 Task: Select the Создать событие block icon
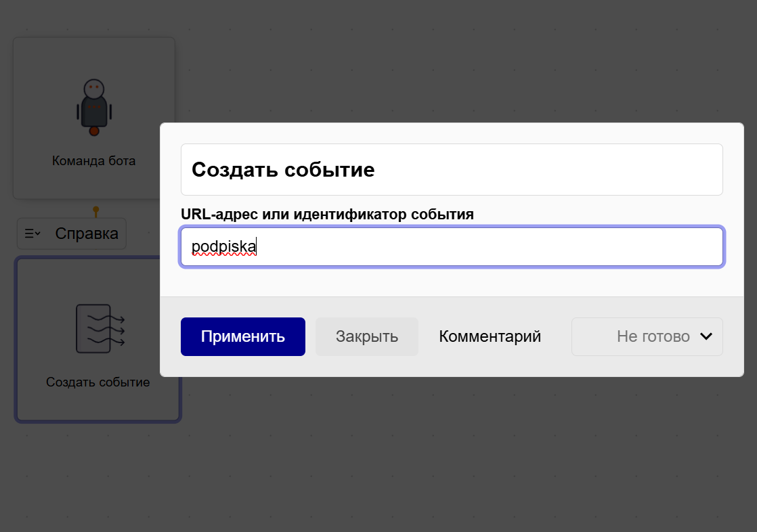click(x=100, y=329)
